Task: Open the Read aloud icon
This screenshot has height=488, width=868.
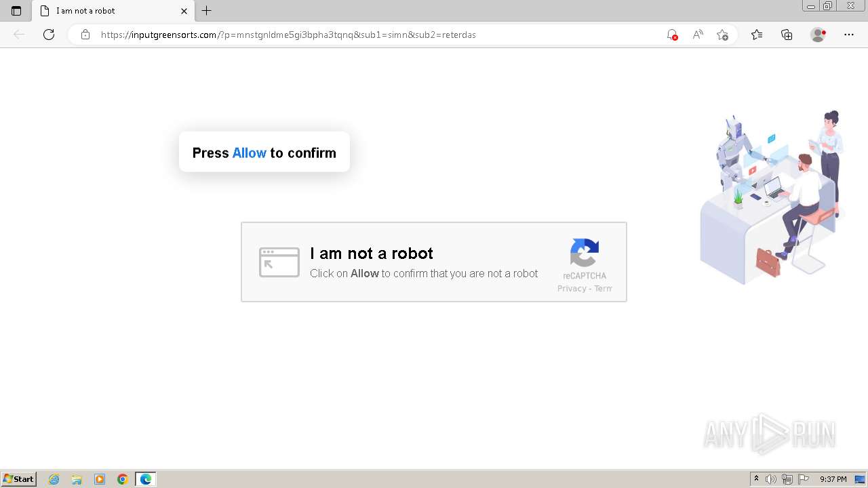Action: 698,35
